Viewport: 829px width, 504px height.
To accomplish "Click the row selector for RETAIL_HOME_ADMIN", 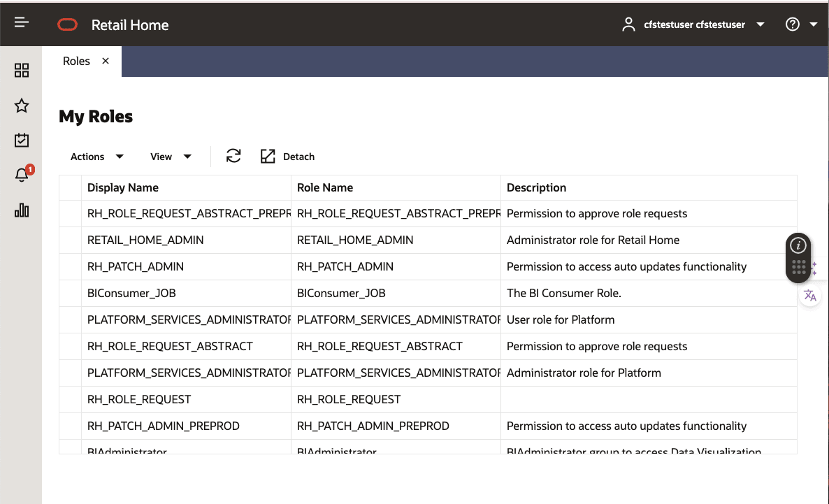I will click(x=71, y=240).
